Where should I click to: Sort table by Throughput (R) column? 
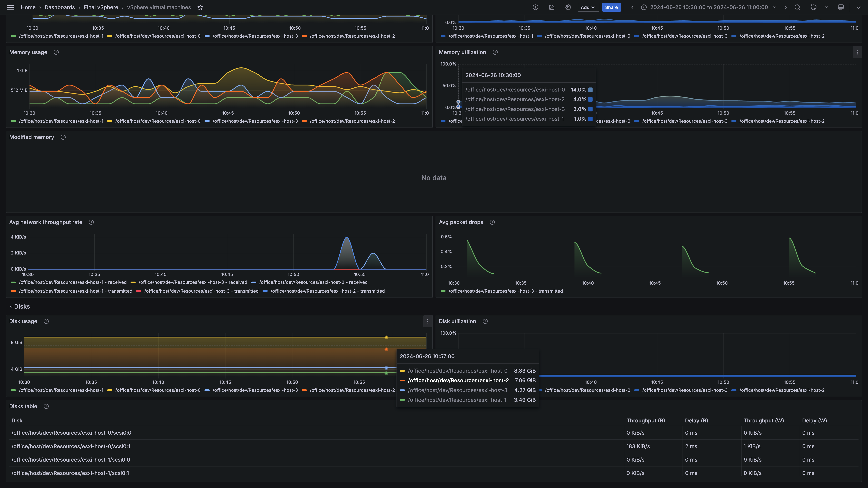pos(645,421)
